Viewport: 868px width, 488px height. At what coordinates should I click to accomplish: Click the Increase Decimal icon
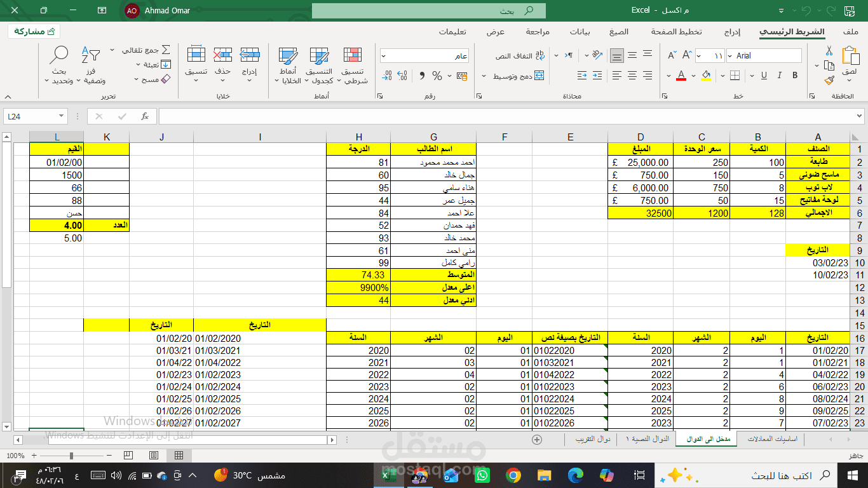[402, 76]
